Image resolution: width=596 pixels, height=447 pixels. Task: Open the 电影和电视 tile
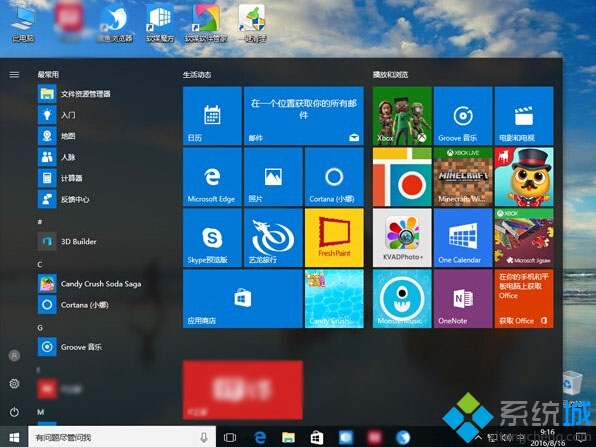coord(524,116)
